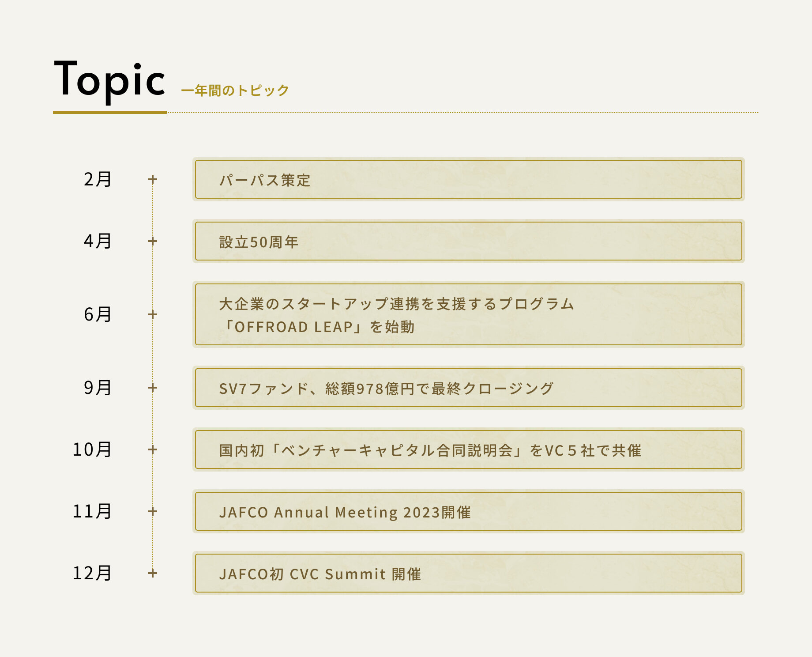Click the Topic heading
The height and width of the screenshot is (657, 812).
click(109, 79)
